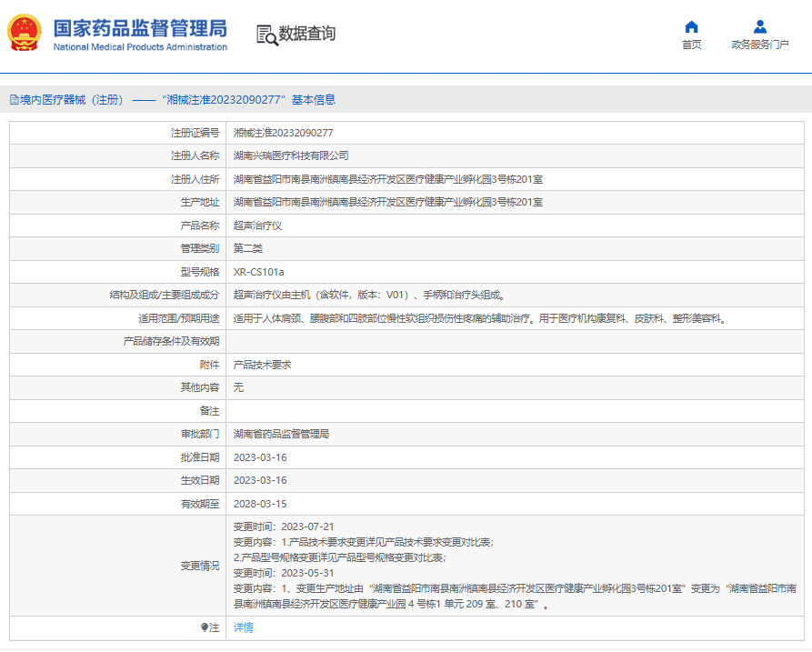Click the 国家药品监督管理局 title

click(x=140, y=28)
